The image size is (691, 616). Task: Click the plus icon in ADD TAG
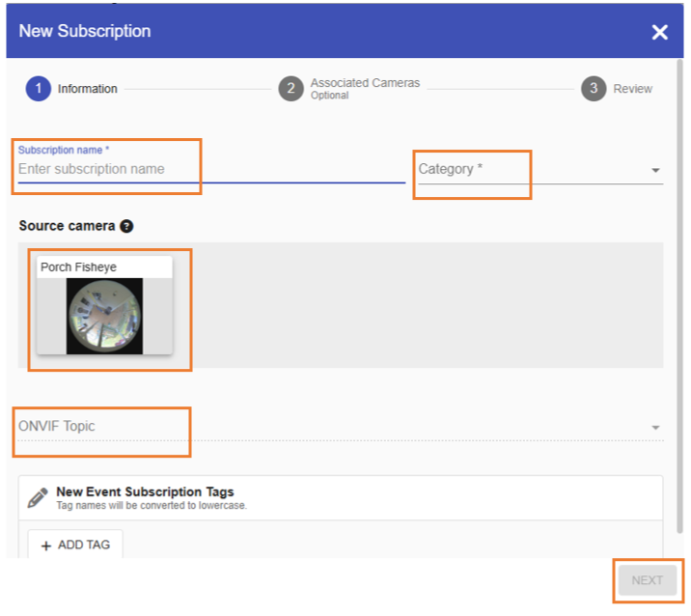pyautogui.click(x=46, y=546)
